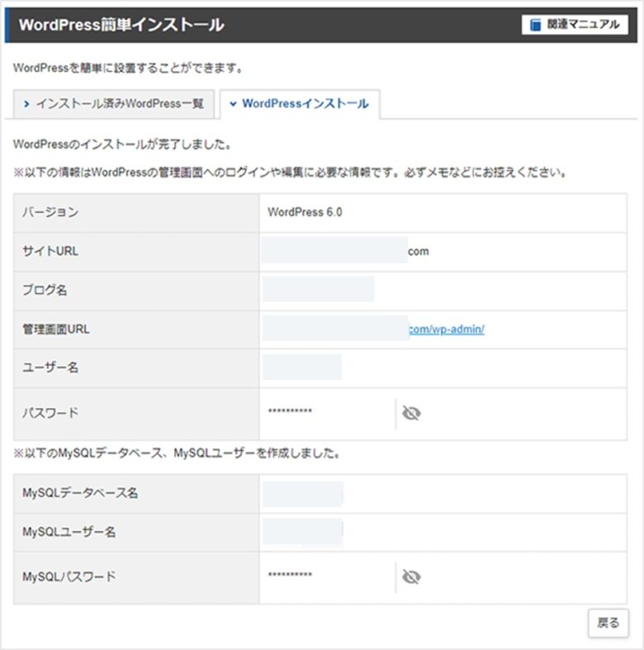
Task: Select the WordPress 6.0 version text
Action: point(305,211)
